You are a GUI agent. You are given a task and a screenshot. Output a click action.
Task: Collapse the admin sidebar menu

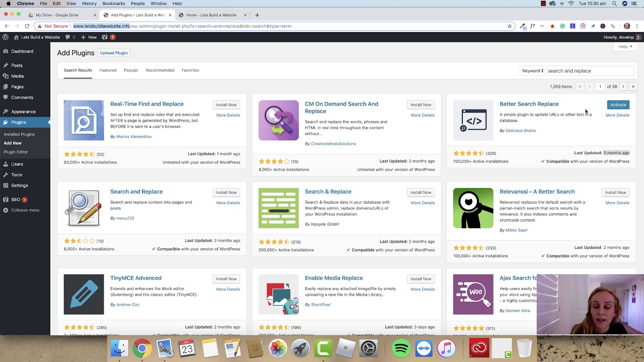point(21,210)
